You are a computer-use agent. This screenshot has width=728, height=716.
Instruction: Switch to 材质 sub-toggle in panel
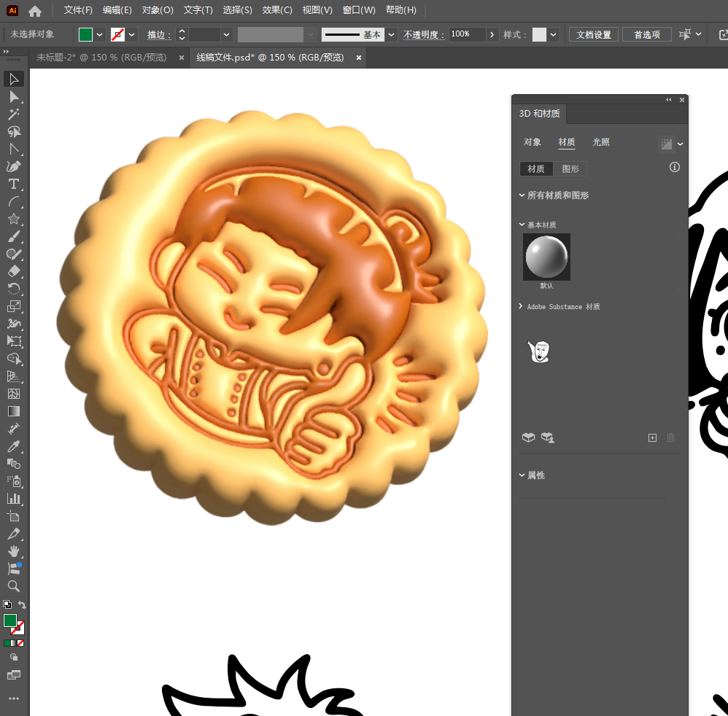(535, 169)
